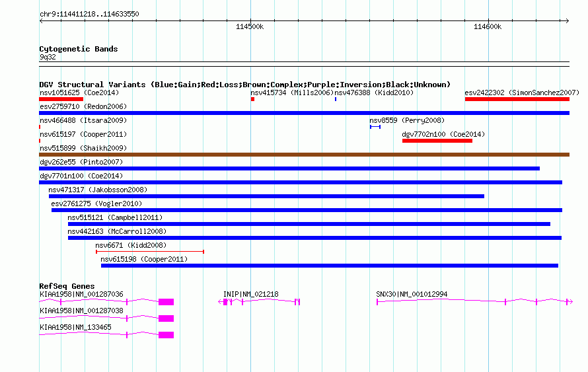Viewport: 588px width, 372px height.
Task: Click the nsv1051625 (Coe2014) variant label
Action: [79, 93]
